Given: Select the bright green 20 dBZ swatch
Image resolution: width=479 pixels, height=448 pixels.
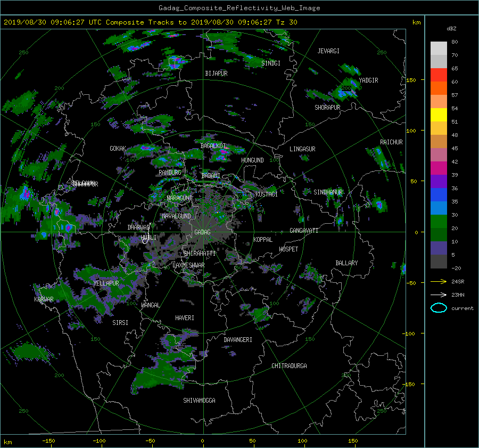Looking at the screenshot, I should tap(439, 222).
